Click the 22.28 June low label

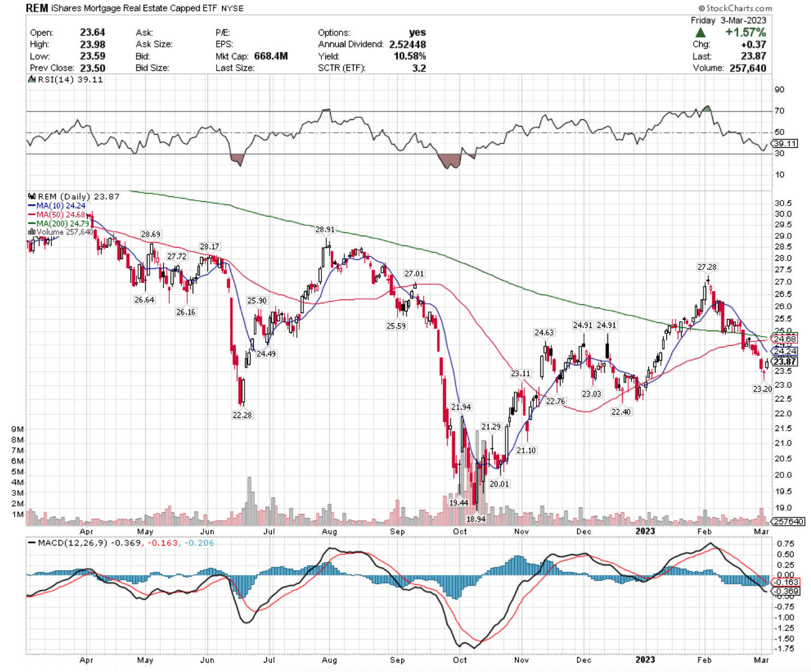coord(242,415)
